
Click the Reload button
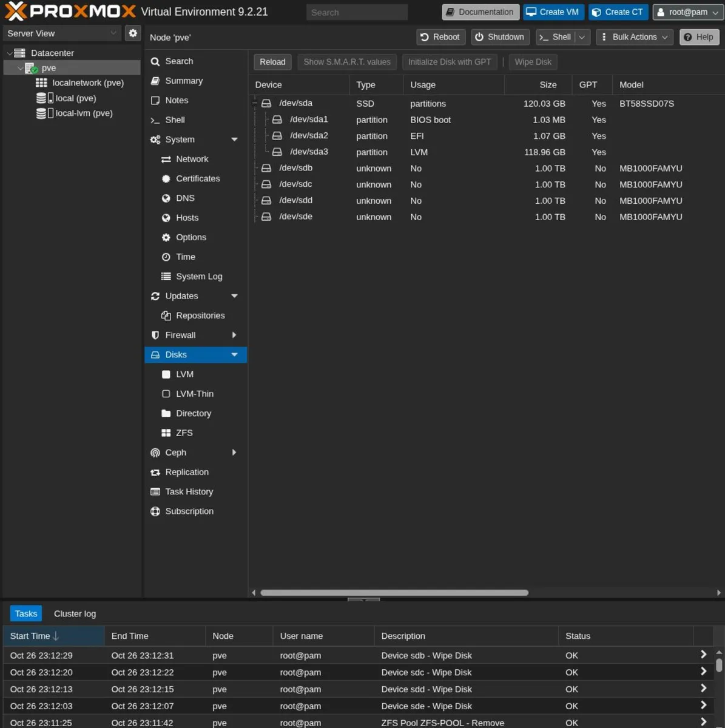pos(272,62)
